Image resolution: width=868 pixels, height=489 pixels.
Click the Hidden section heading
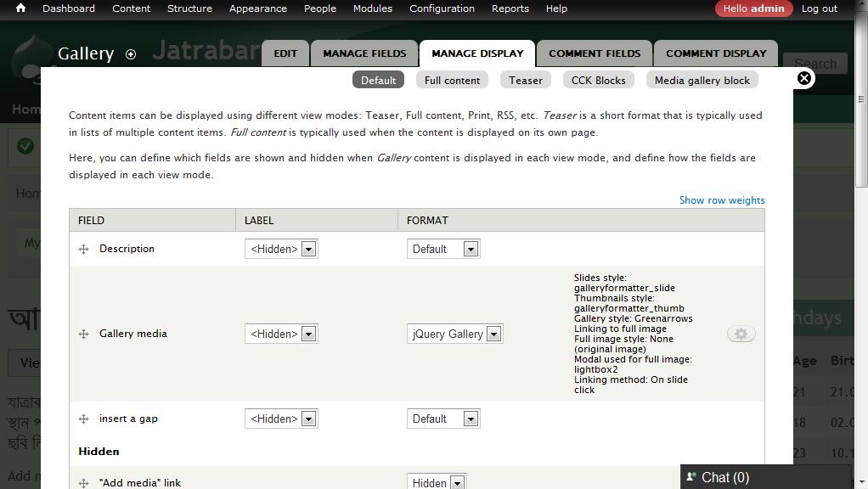point(99,452)
